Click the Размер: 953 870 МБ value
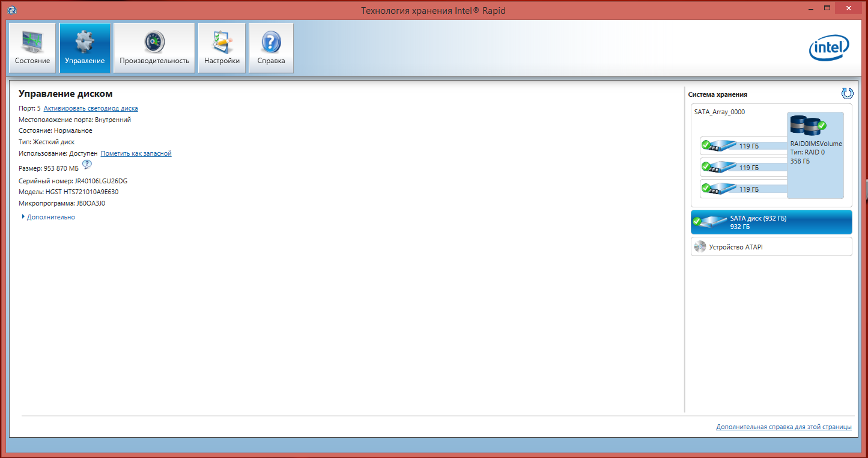The width and height of the screenshot is (868, 458). [49, 168]
